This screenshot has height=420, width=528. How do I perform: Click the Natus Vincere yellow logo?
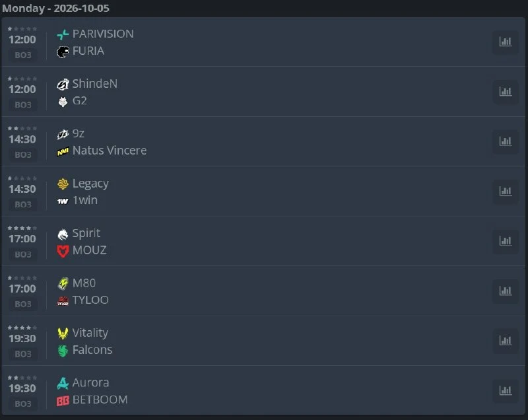point(63,152)
